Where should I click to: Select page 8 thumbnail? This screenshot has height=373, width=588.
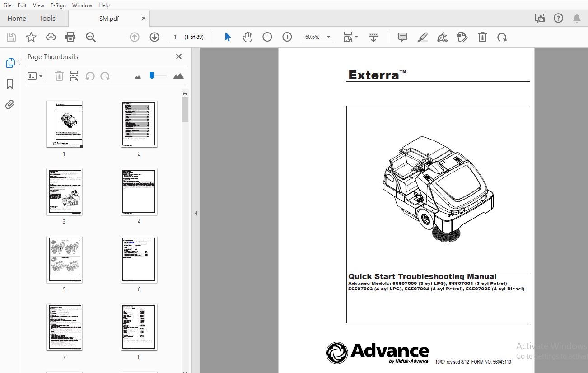coord(139,327)
